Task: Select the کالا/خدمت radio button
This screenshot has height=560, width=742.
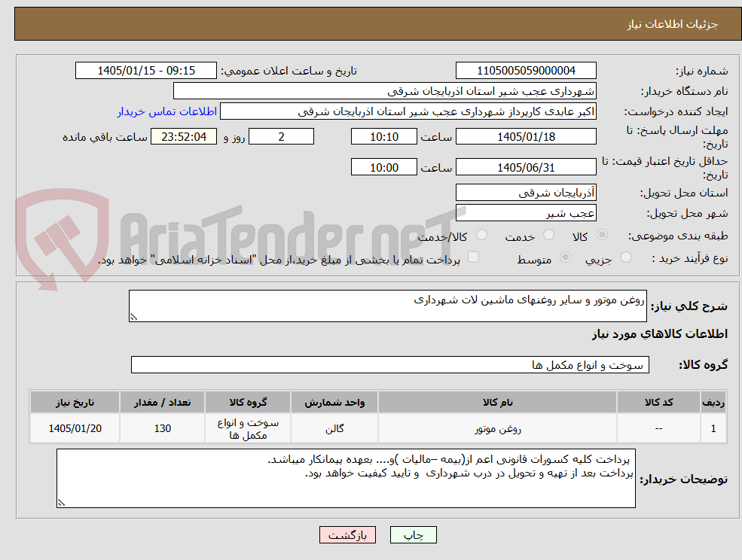Action: 481,235
